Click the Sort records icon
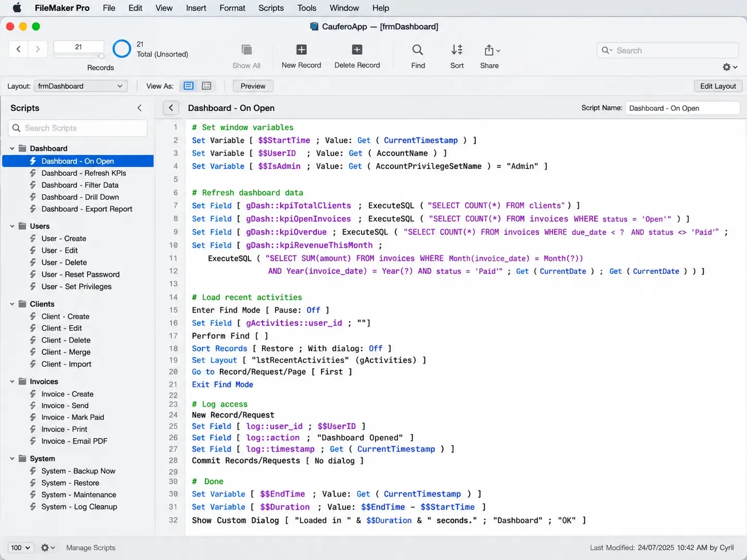The width and height of the screenshot is (747, 560). [x=457, y=50]
